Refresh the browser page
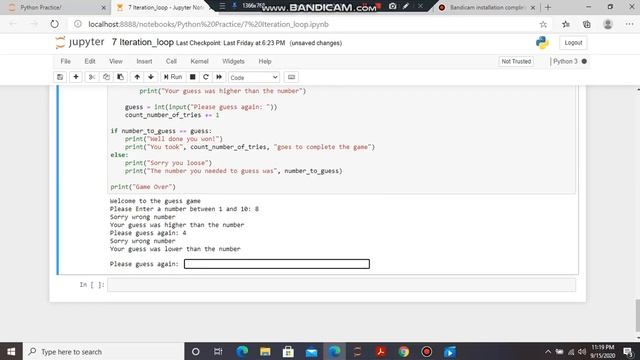640x360 pixels. click(x=54, y=24)
